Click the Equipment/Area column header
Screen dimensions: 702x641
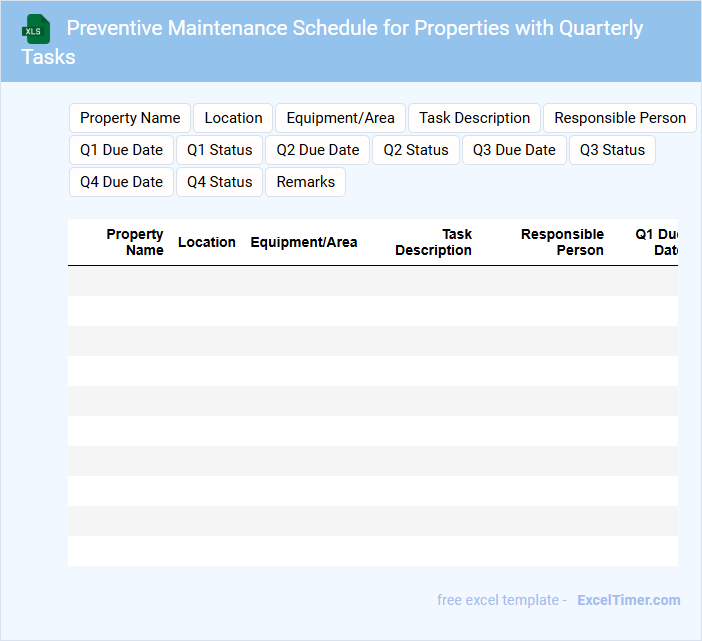pyautogui.click(x=304, y=242)
